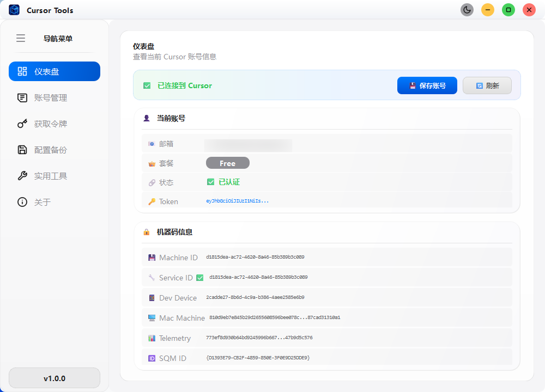
Task: Click the Mac Machine monitor icon
Action: (x=152, y=318)
